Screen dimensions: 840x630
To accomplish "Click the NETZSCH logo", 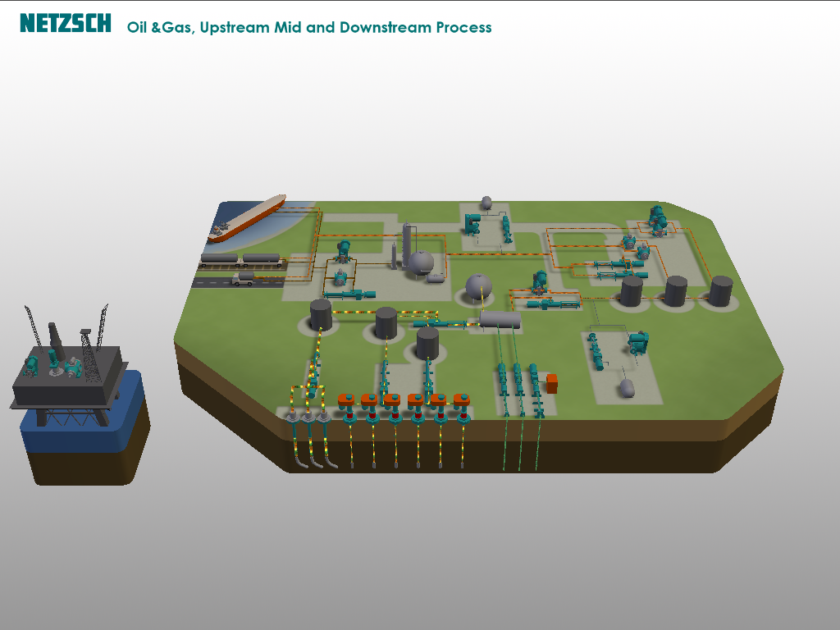I will pyautogui.click(x=66, y=23).
